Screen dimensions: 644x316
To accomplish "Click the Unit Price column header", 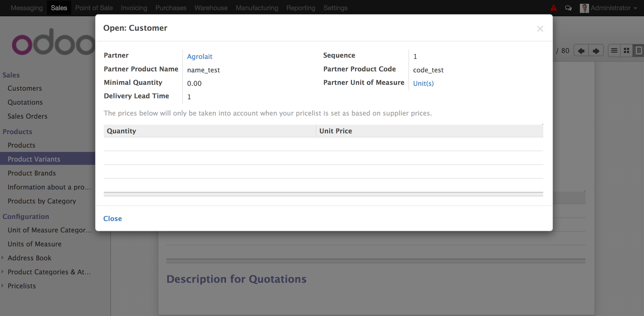I will click(x=335, y=131).
